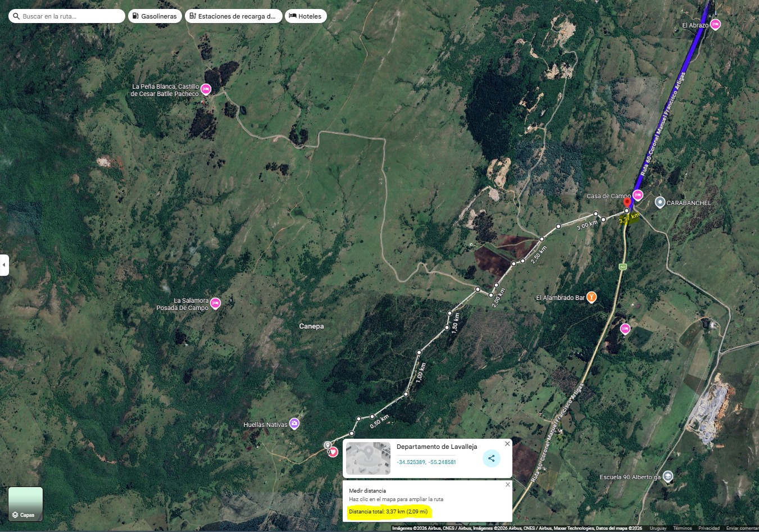Click the Buscar en la ruta field

click(67, 16)
